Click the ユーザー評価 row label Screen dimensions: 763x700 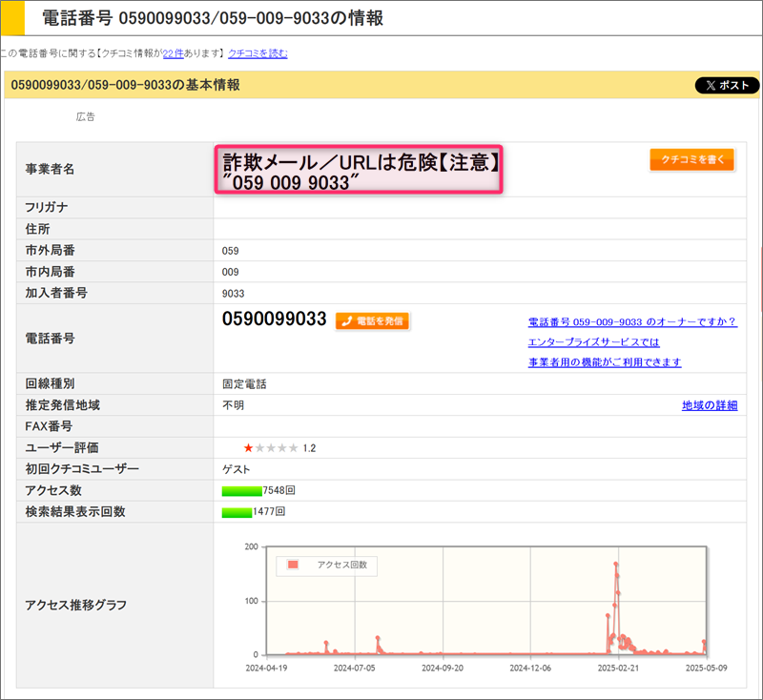tap(62, 448)
